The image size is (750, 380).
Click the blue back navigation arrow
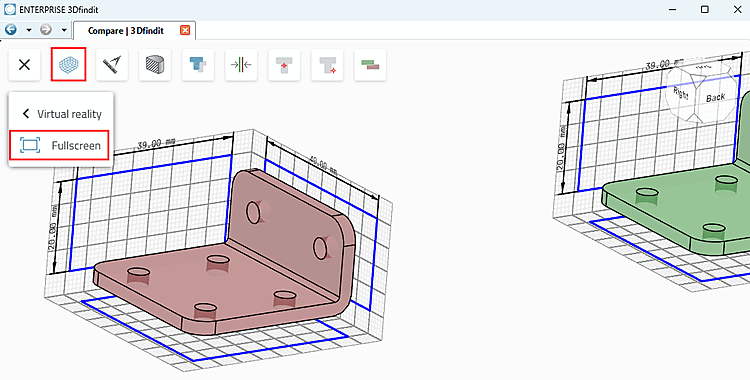(x=11, y=30)
